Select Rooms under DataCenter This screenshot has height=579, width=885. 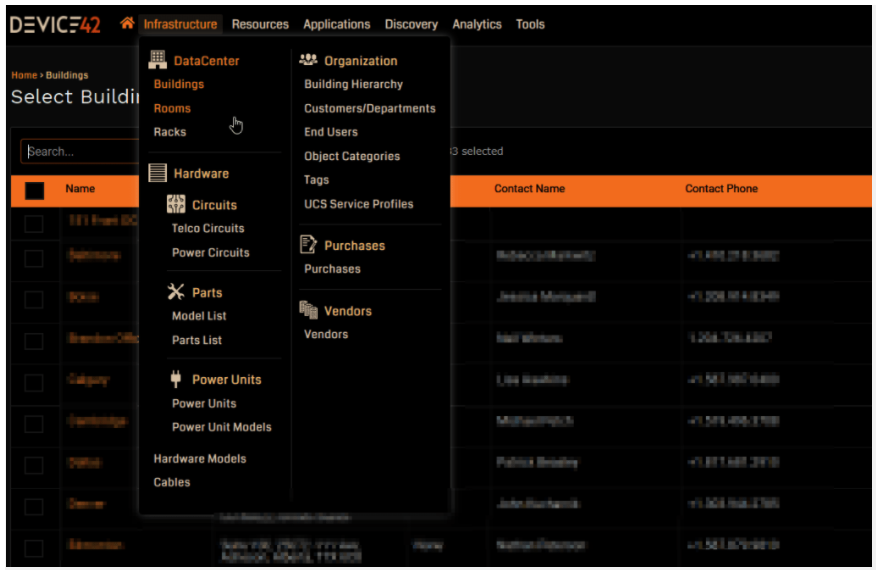point(173,108)
